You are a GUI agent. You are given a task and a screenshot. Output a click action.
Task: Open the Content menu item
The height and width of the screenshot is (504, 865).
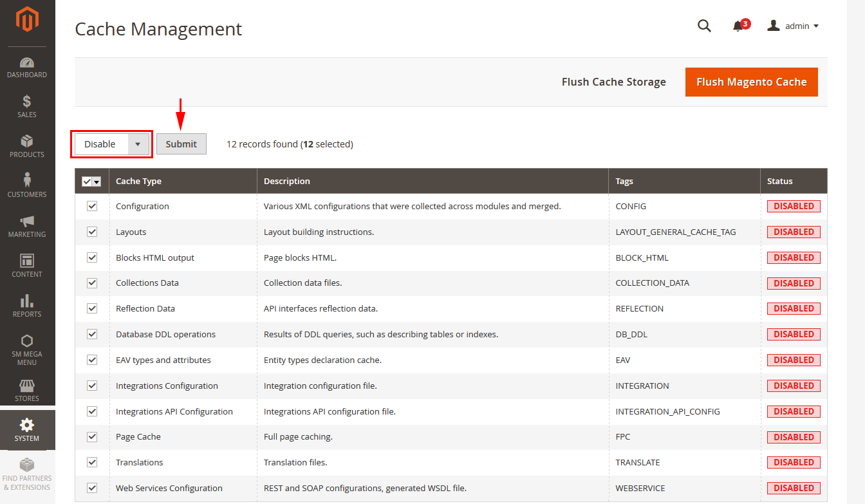coord(27,265)
